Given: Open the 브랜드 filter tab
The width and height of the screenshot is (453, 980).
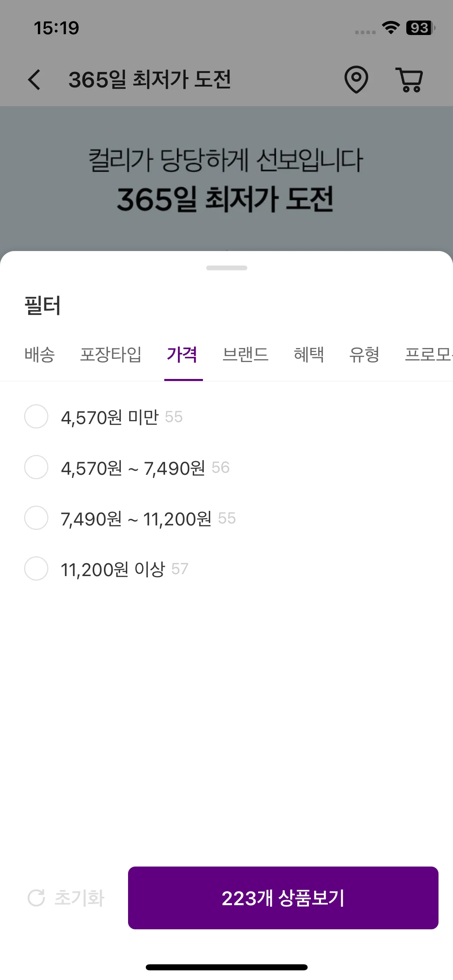Looking at the screenshot, I should 246,355.
